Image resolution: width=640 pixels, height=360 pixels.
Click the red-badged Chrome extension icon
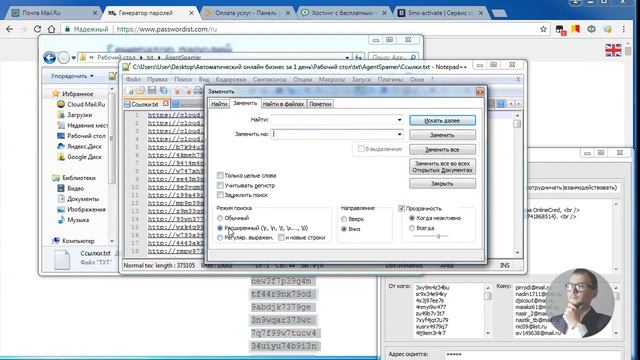(560, 29)
